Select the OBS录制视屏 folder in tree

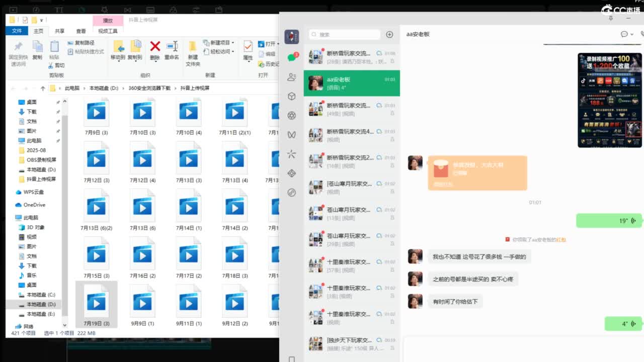(37, 160)
